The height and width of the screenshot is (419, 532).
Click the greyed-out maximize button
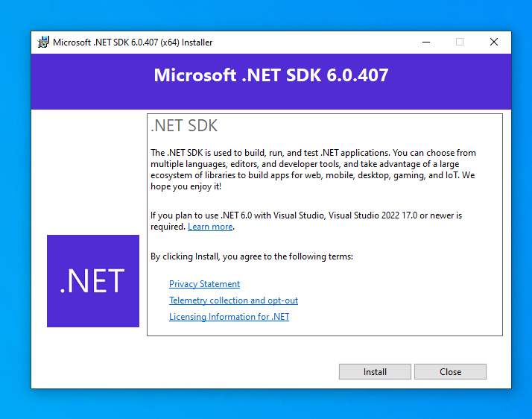click(459, 42)
